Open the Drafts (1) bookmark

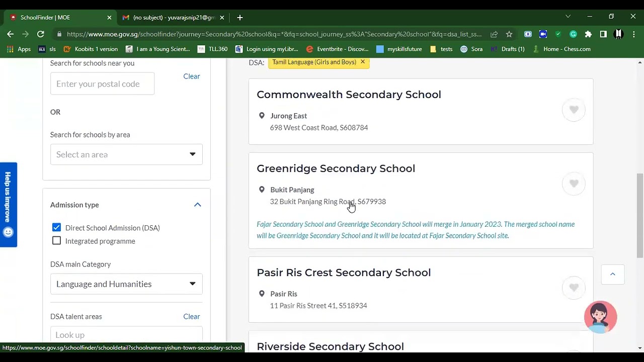click(507, 49)
